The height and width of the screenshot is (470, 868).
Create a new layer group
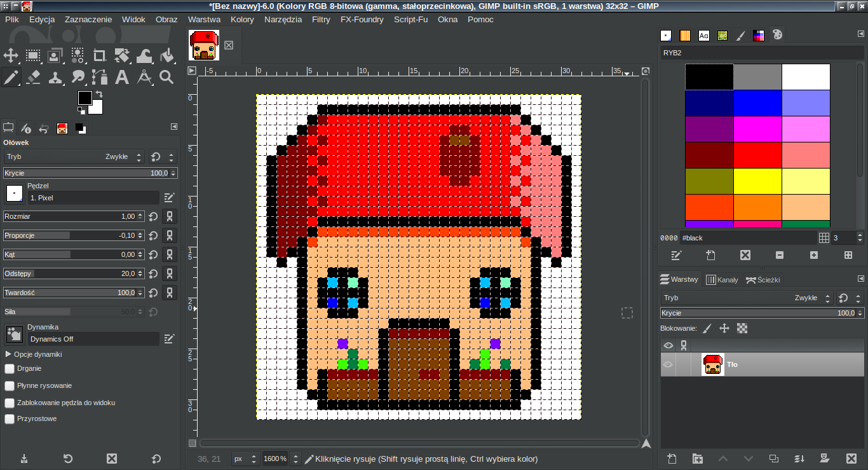tap(697, 459)
